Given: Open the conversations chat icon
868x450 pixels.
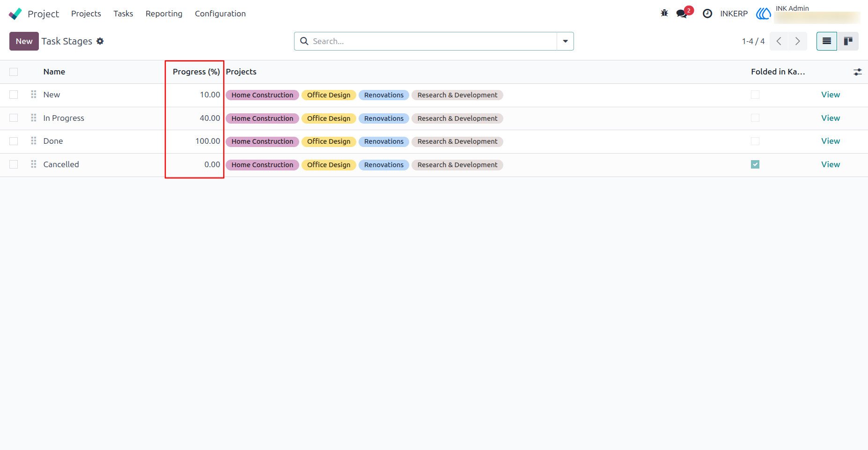Looking at the screenshot, I should click(682, 14).
